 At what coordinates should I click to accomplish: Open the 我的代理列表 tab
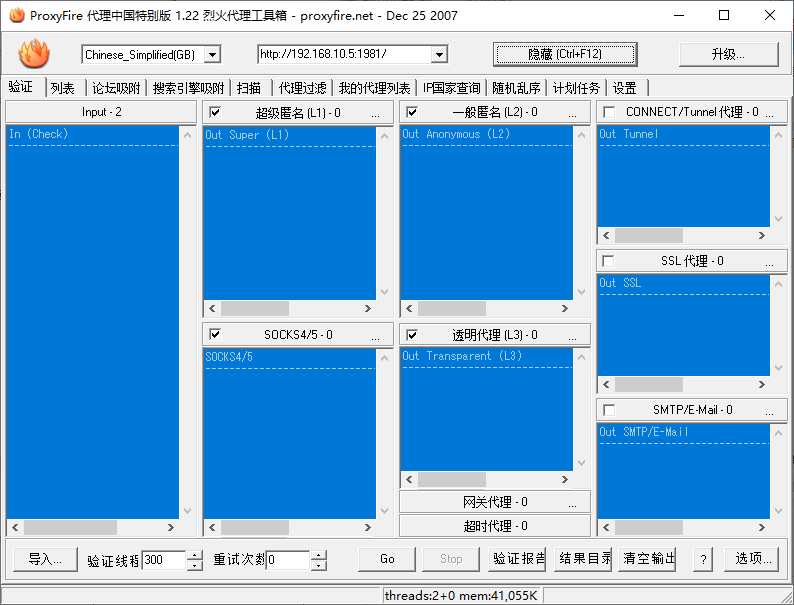tap(374, 88)
